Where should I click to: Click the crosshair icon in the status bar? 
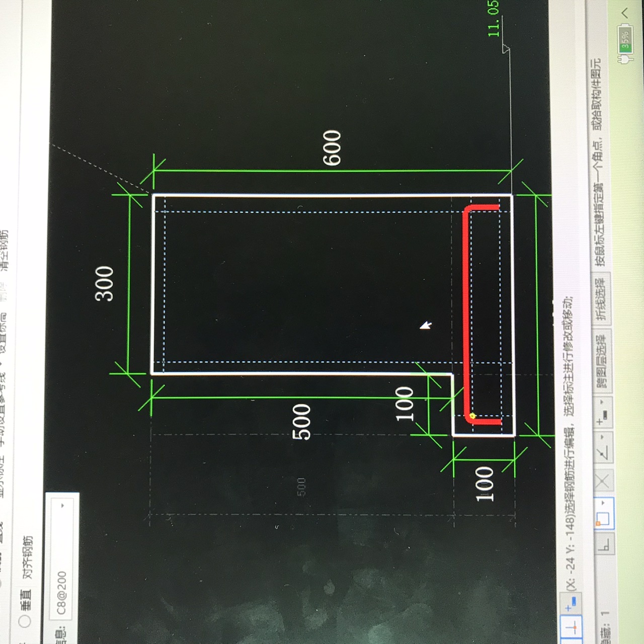click(x=571, y=627)
